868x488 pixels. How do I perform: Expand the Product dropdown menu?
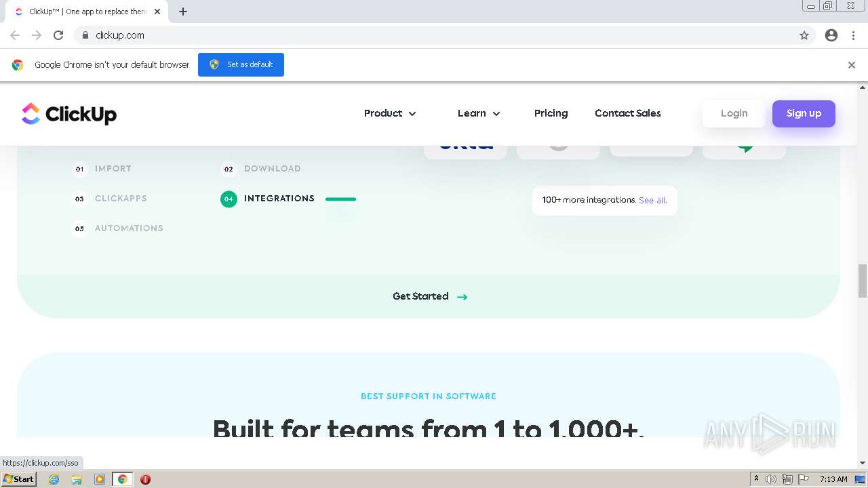(390, 113)
